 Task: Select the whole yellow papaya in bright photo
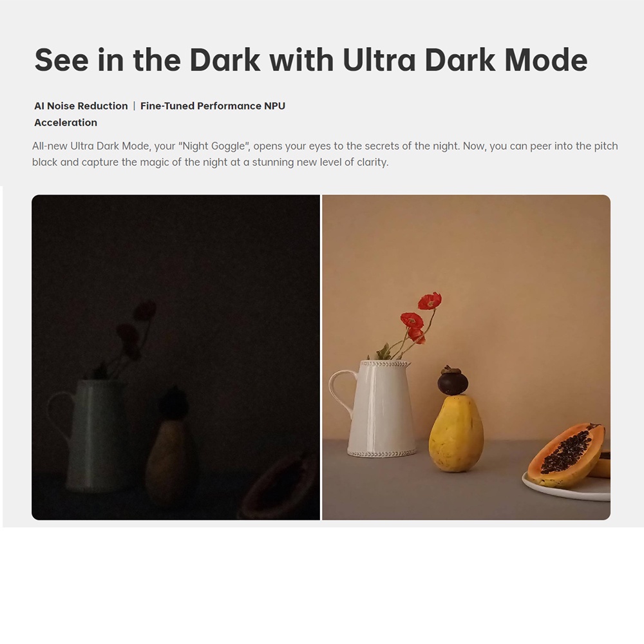pos(455,433)
